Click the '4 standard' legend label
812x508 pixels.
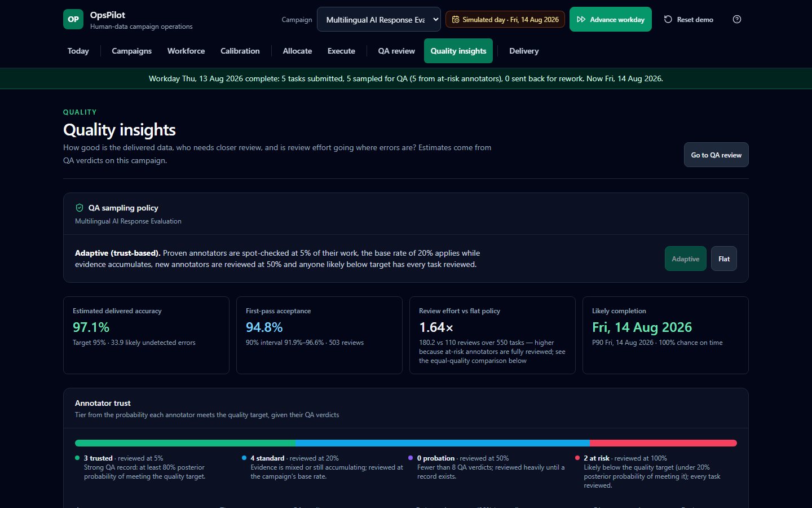(267, 458)
